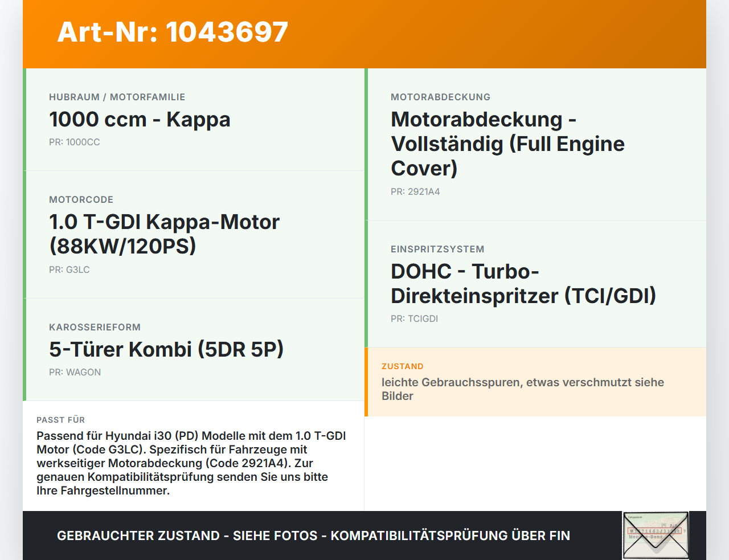Click the 'PR: 2921A4' code

415,192
